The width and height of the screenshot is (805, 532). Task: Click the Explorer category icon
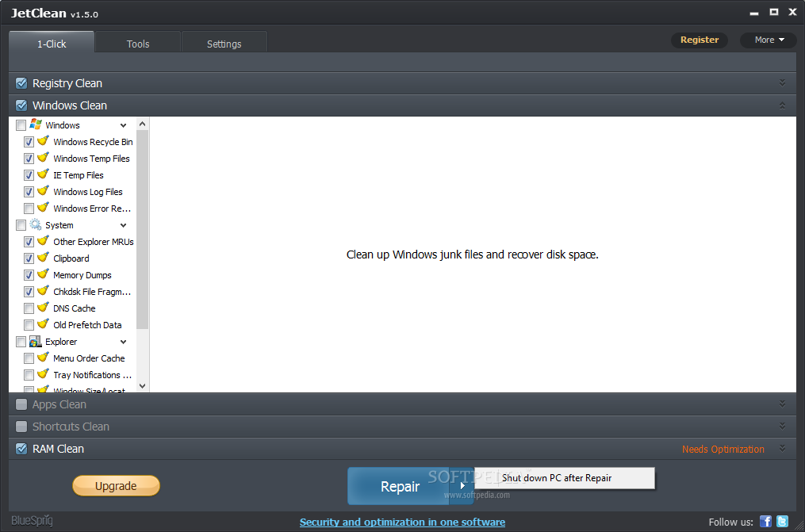[x=36, y=341]
